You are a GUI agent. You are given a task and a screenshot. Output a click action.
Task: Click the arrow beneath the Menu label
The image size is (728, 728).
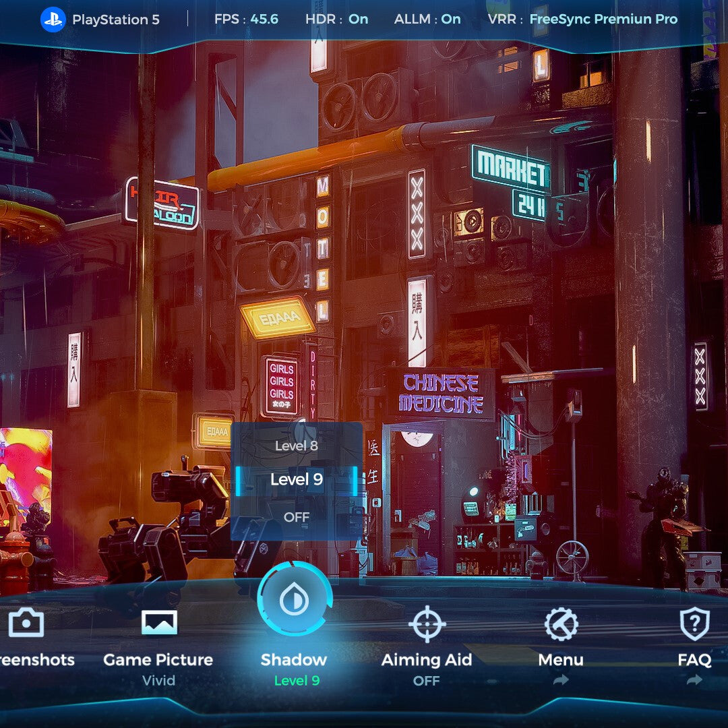(561, 681)
